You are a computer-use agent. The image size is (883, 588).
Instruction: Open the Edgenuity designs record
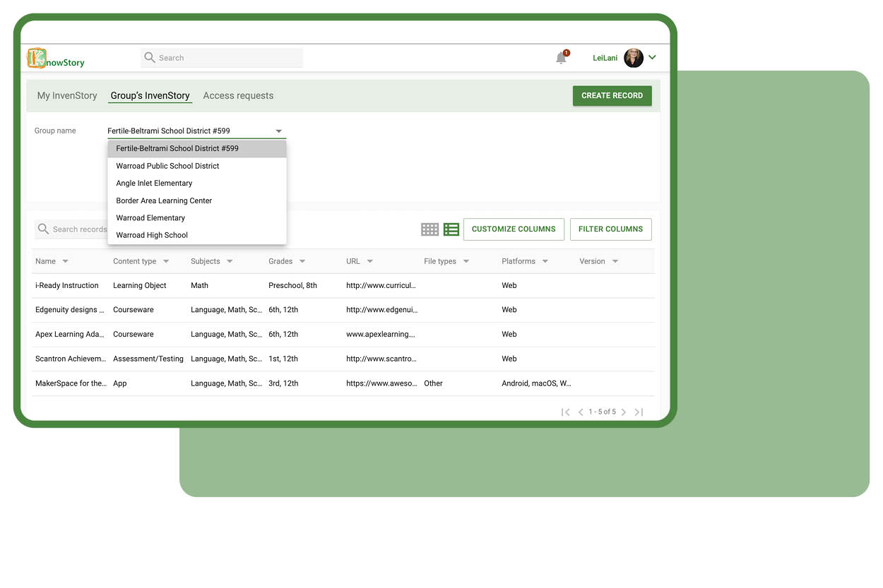[70, 310]
